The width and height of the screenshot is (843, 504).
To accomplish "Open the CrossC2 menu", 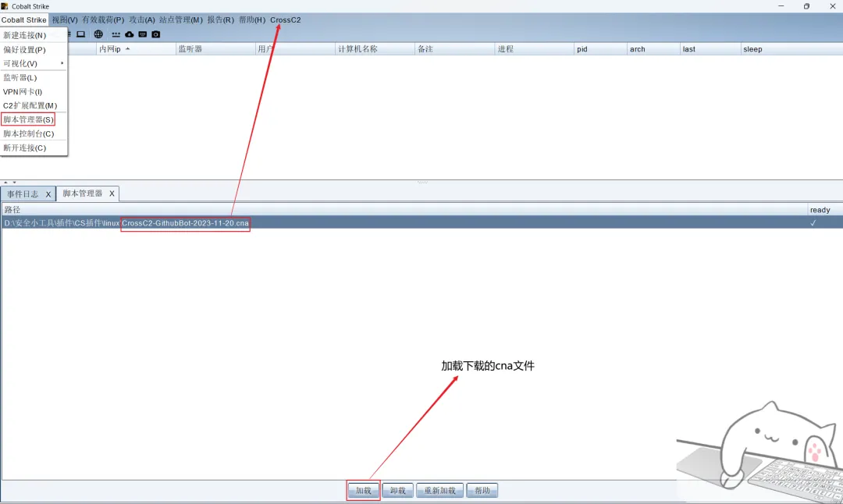I will coord(285,20).
